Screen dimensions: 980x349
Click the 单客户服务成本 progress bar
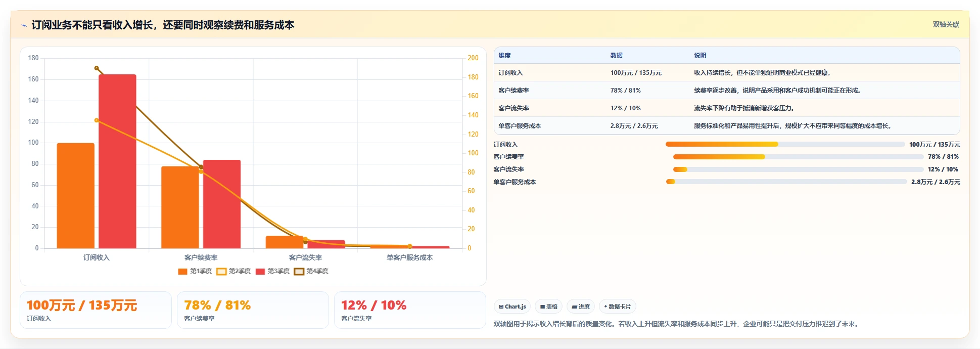click(786, 182)
